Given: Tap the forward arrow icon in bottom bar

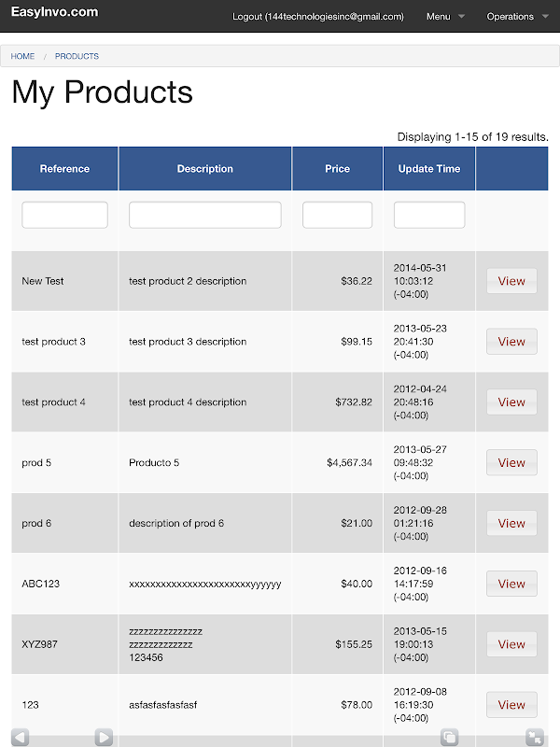Looking at the screenshot, I should coord(104,737).
